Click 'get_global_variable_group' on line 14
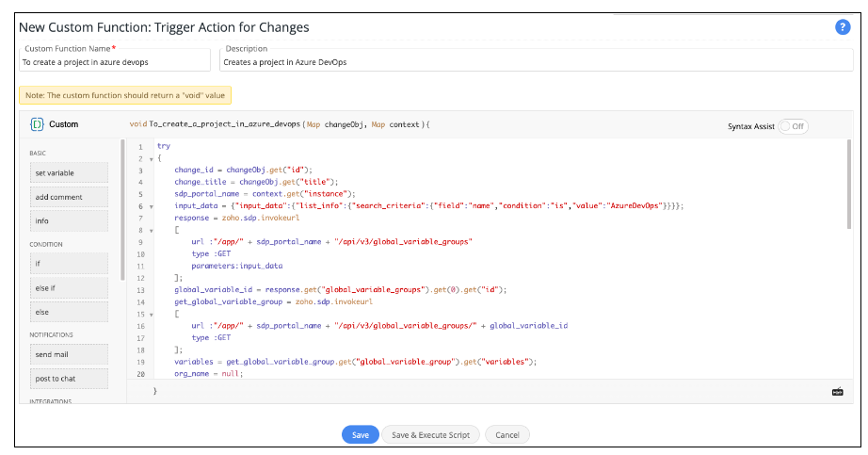868x455 pixels. point(228,302)
